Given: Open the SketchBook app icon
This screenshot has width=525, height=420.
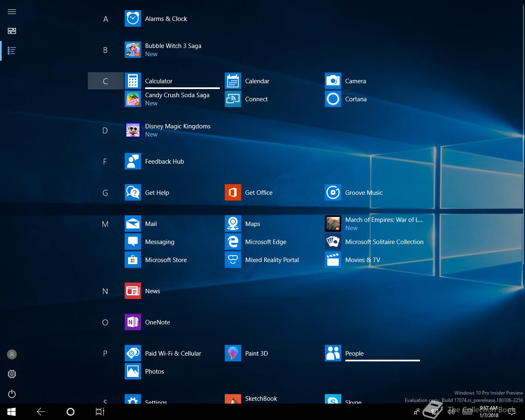Looking at the screenshot, I should point(233,399).
